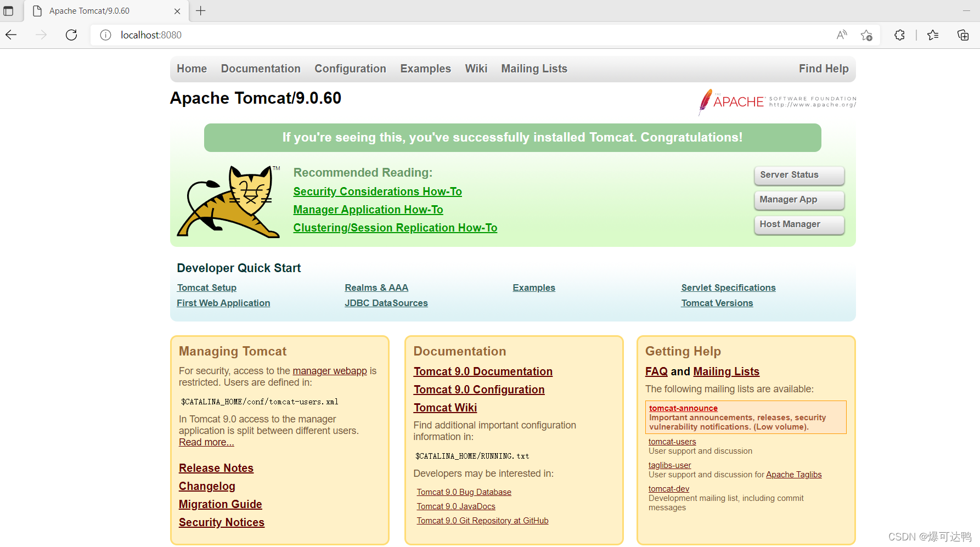Screen dimensions: 980x547
Task: Open the Examples quick start link
Action: (534, 287)
